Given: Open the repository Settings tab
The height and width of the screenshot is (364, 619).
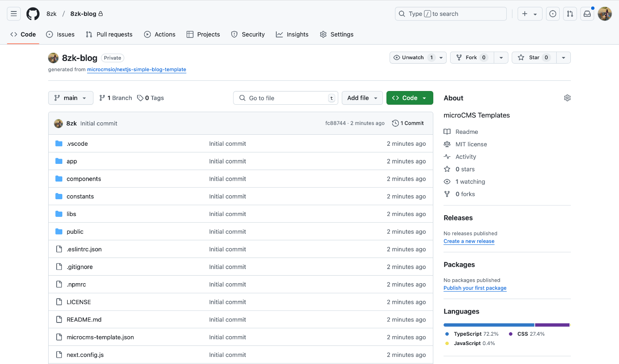Looking at the screenshot, I should coord(337,34).
